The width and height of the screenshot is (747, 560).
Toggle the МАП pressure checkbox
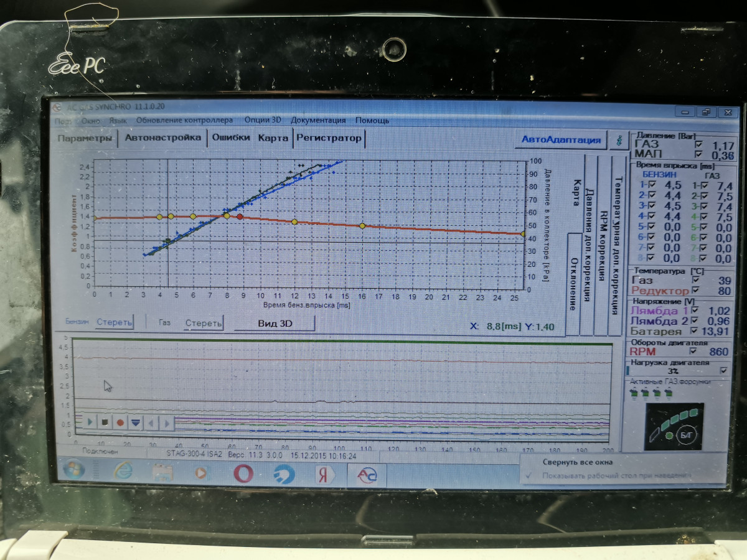coord(698,154)
